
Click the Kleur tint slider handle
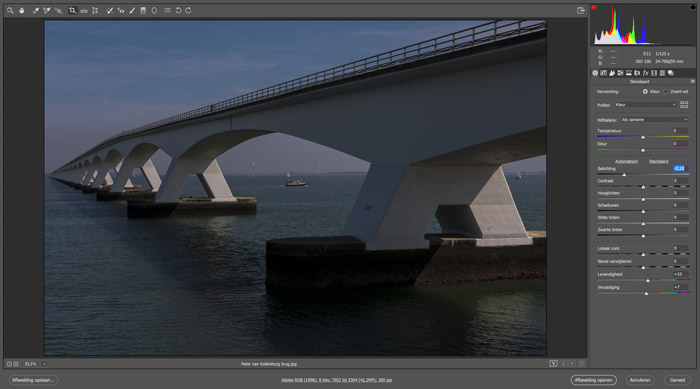tap(643, 150)
